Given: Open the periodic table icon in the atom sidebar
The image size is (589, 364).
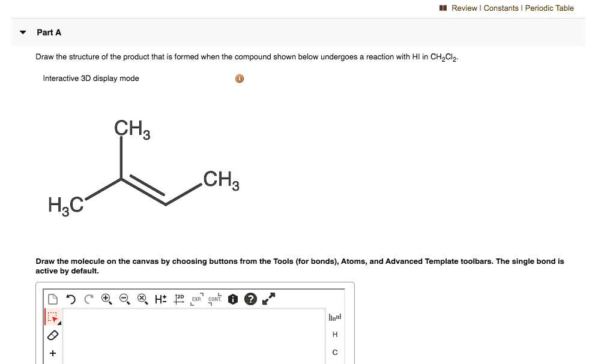Looking at the screenshot, I should [334, 317].
